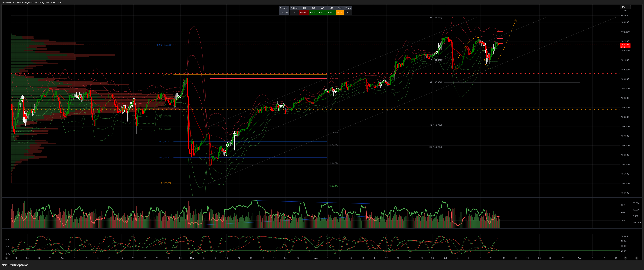
Task: Click the TradingView logo
Action: (x=15, y=265)
